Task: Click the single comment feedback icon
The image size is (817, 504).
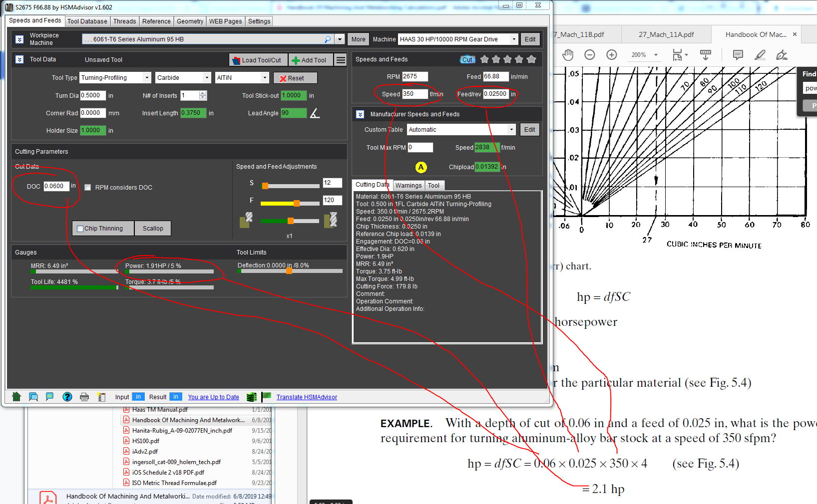Action: (x=49, y=397)
